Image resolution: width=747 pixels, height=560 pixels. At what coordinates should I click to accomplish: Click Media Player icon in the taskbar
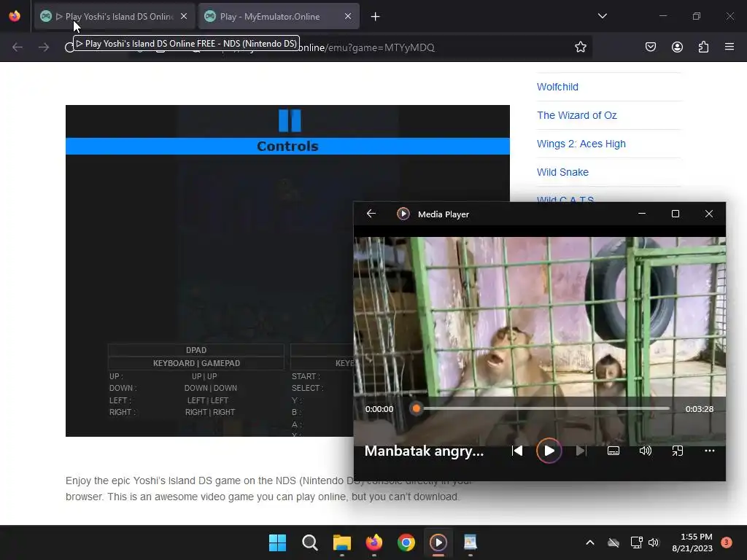(x=438, y=542)
